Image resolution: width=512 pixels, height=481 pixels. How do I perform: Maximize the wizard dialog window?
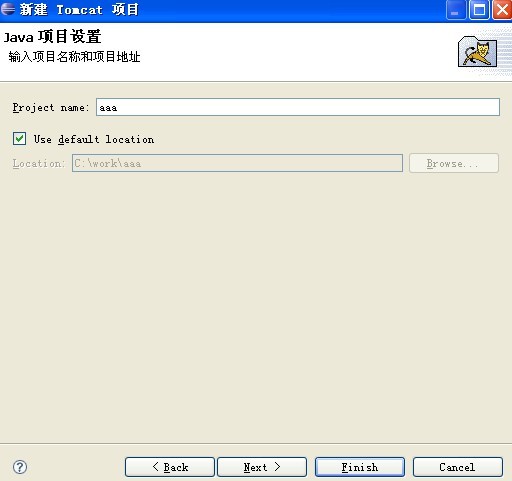(479, 10)
